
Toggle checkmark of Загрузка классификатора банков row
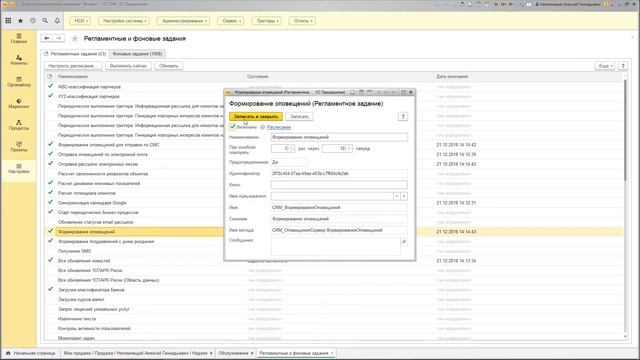click(x=51, y=289)
